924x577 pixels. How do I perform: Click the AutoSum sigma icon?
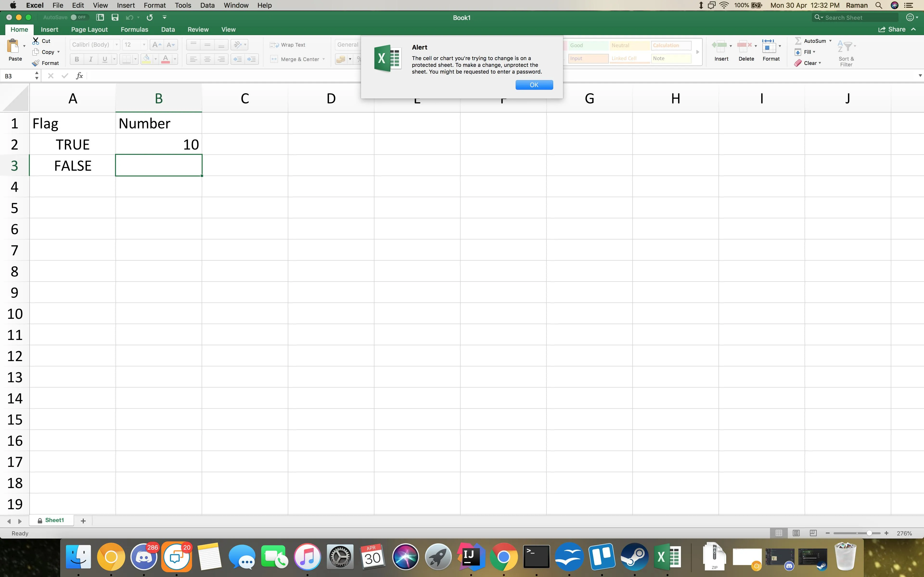tap(798, 41)
